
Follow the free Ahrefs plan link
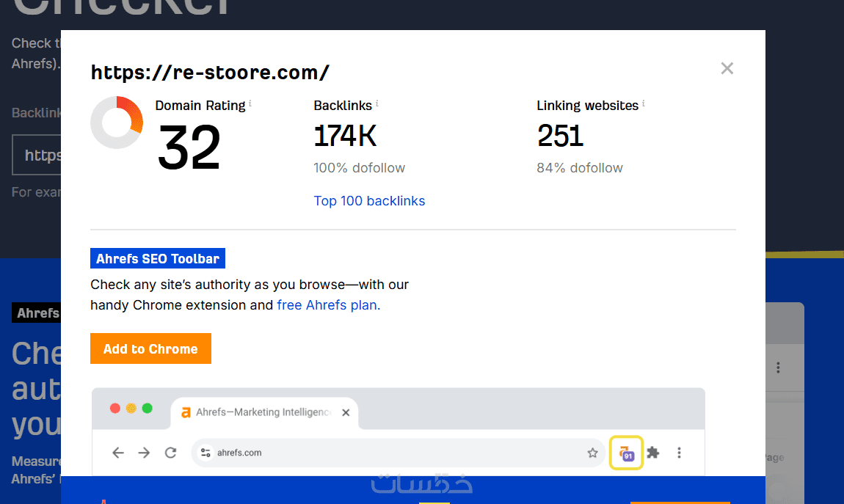pyautogui.click(x=328, y=305)
